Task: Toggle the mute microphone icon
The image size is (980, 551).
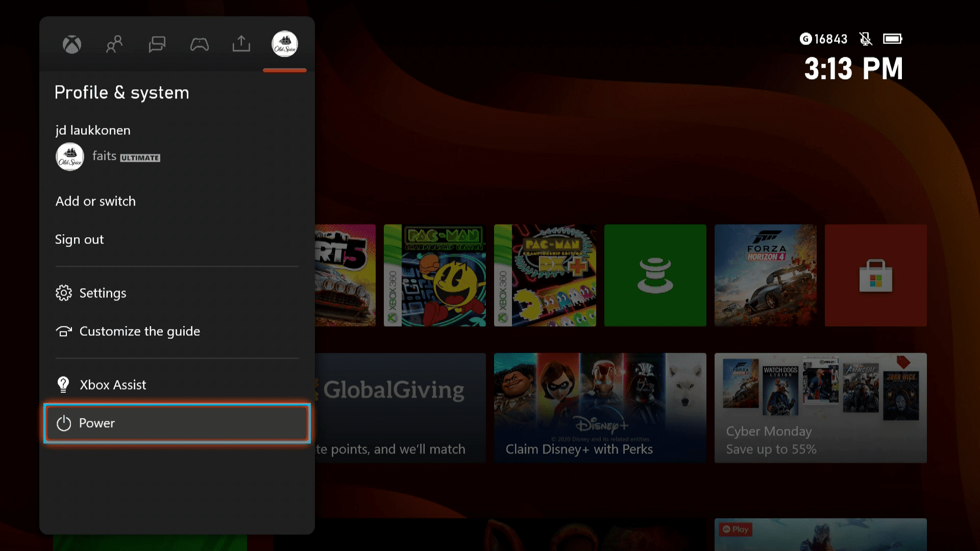Action: click(865, 38)
